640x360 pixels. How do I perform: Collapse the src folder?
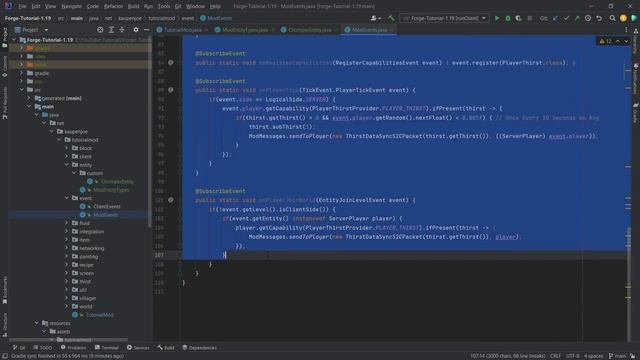point(22,90)
